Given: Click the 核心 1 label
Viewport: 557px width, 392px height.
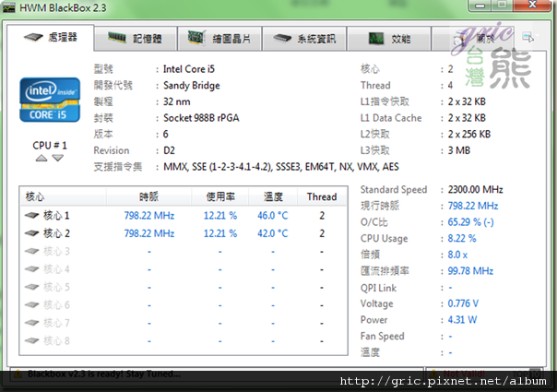Looking at the screenshot, I should tap(56, 215).
